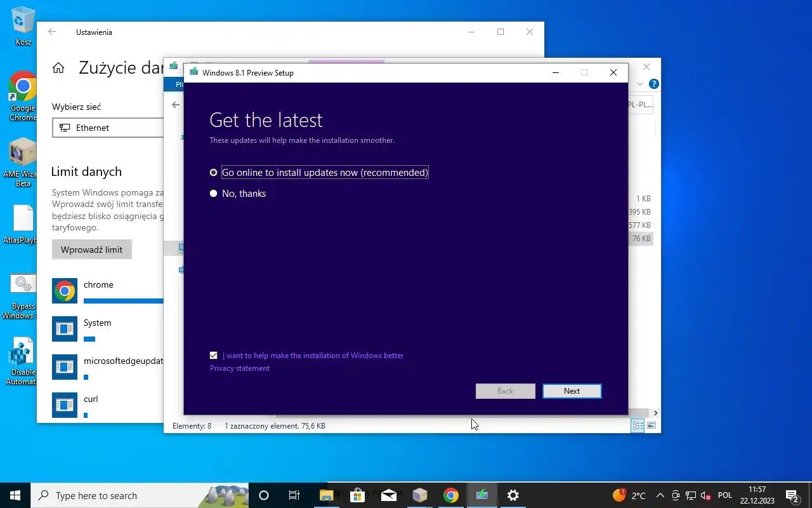
Task: Select microsoftedgeupdate icon in usage list
Action: click(x=65, y=367)
